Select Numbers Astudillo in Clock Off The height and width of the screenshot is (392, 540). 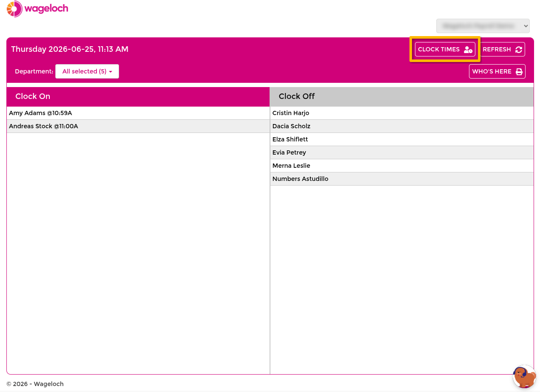[x=402, y=179]
